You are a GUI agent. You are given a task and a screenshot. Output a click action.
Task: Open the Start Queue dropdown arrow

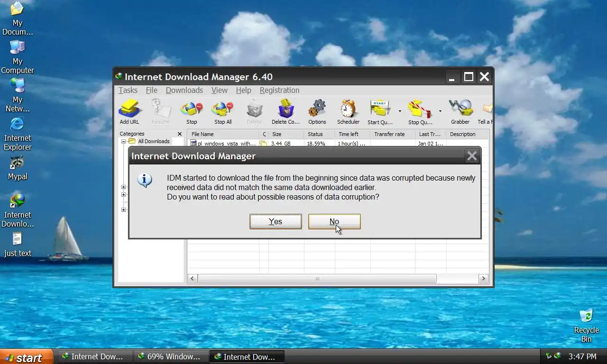pos(400,111)
